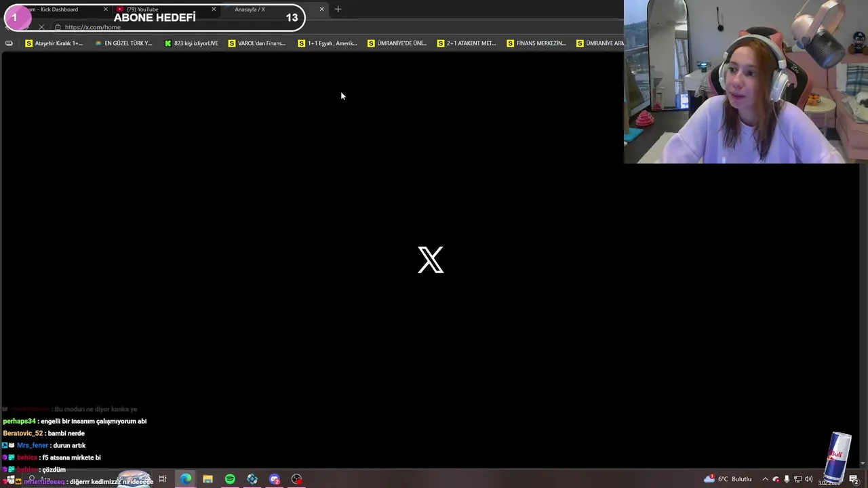
Task: Close the YouTube tab
Action: point(214,9)
